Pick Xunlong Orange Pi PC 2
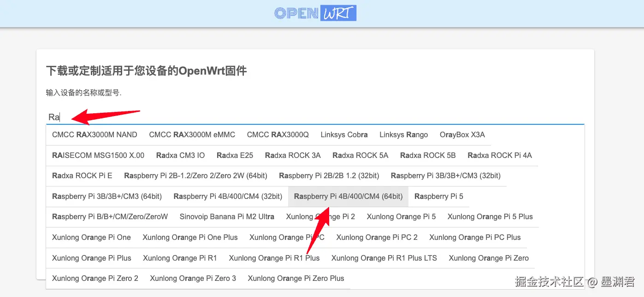The image size is (644, 297). pos(377,237)
